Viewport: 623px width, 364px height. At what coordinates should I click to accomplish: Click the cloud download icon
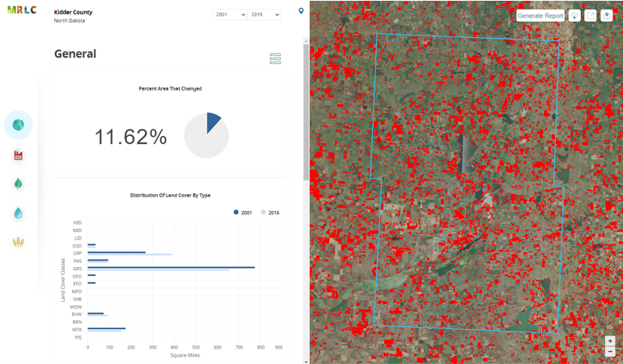(x=574, y=15)
